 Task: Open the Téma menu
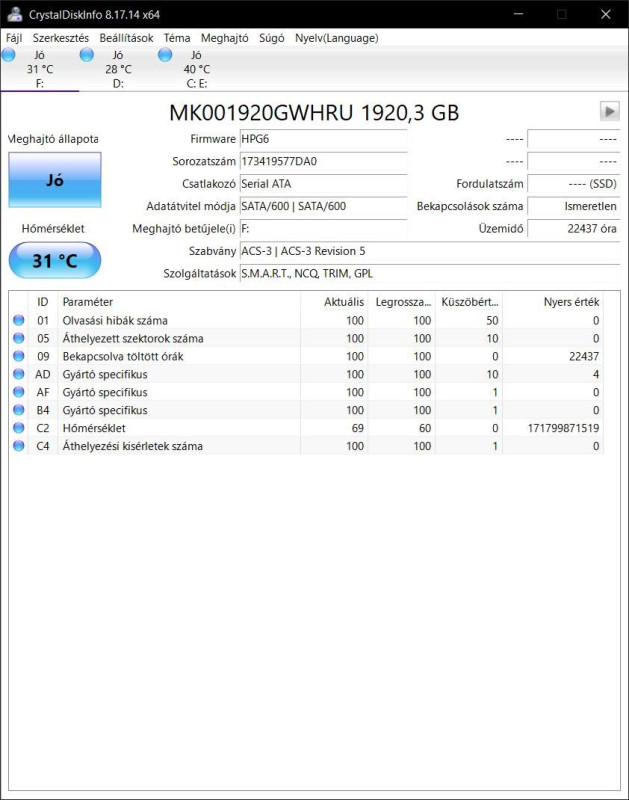pyautogui.click(x=177, y=38)
